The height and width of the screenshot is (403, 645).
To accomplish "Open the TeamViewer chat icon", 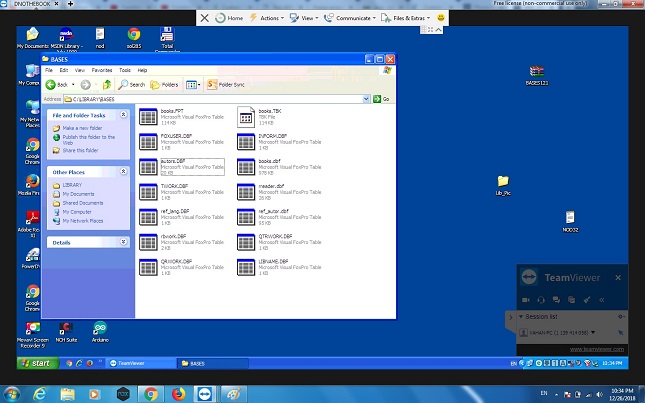I will pyautogui.click(x=556, y=300).
